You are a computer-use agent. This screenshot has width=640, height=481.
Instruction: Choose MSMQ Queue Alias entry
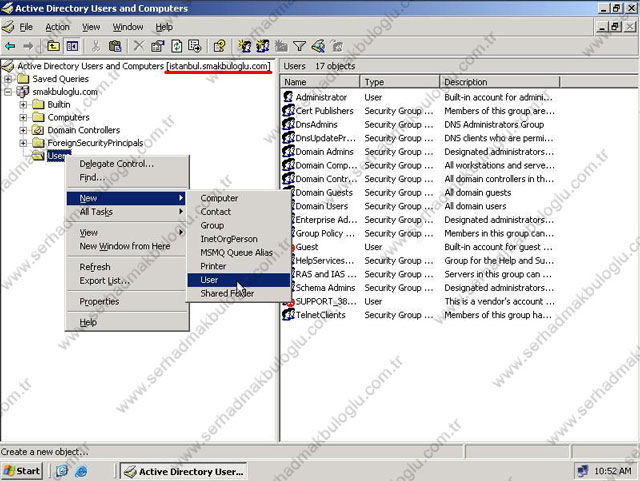(239, 253)
